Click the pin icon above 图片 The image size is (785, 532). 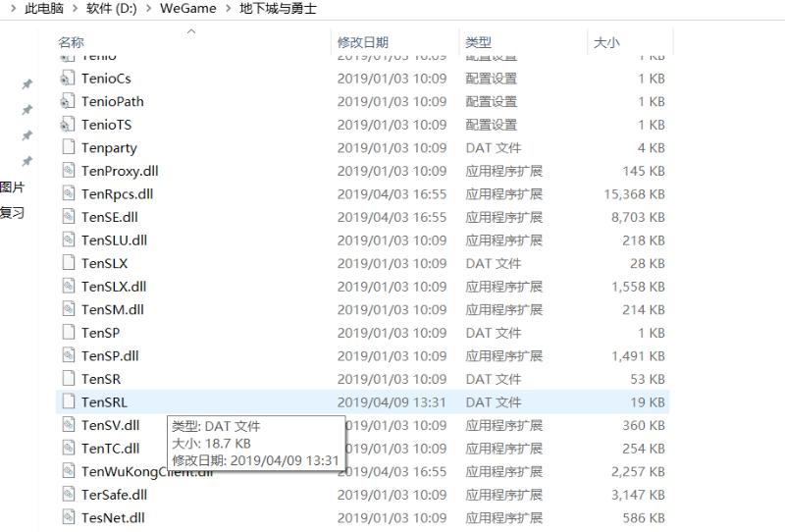pos(27,161)
